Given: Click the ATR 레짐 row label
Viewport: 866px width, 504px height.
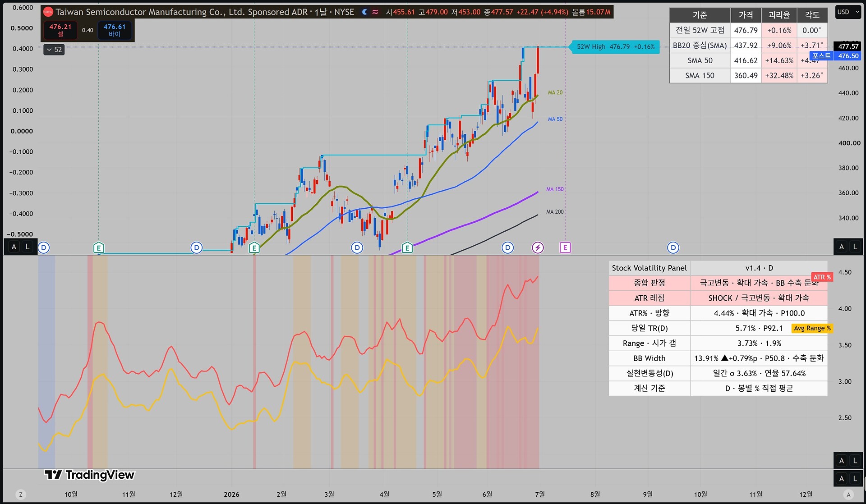Looking at the screenshot, I should (649, 298).
